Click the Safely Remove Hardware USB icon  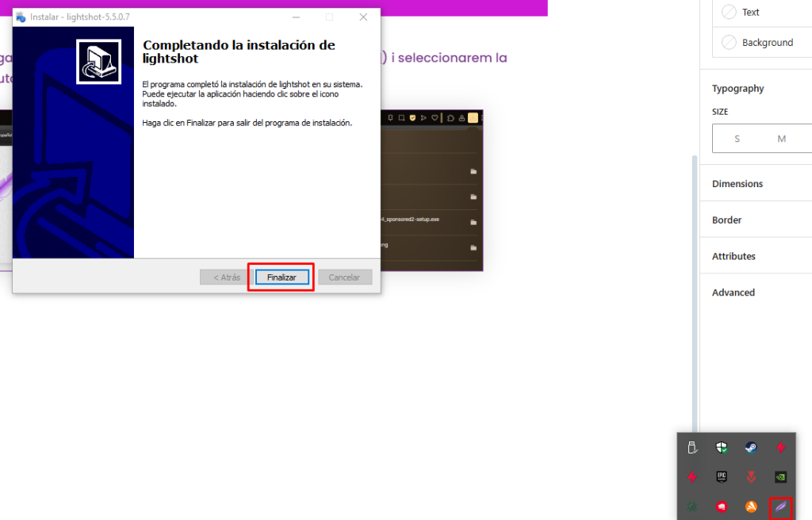click(x=692, y=448)
